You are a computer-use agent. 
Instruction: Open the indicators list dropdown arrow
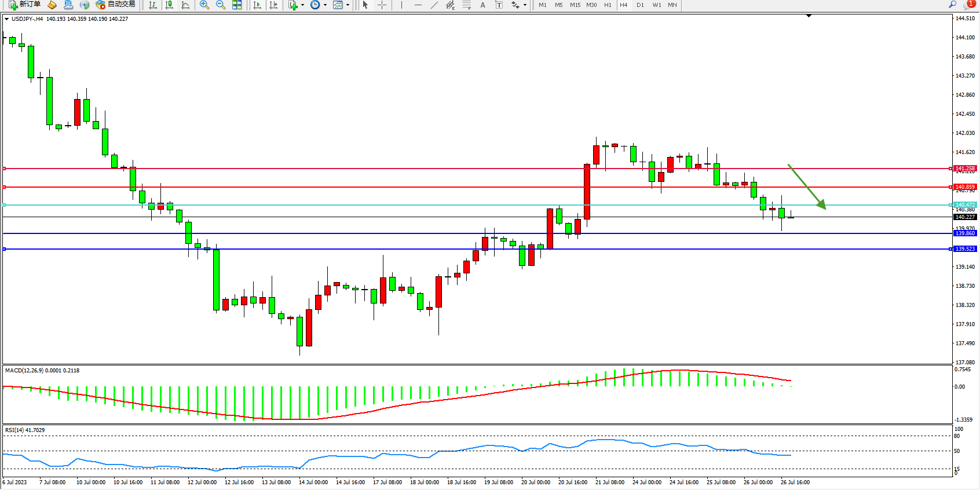pyautogui.click(x=302, y=5)
